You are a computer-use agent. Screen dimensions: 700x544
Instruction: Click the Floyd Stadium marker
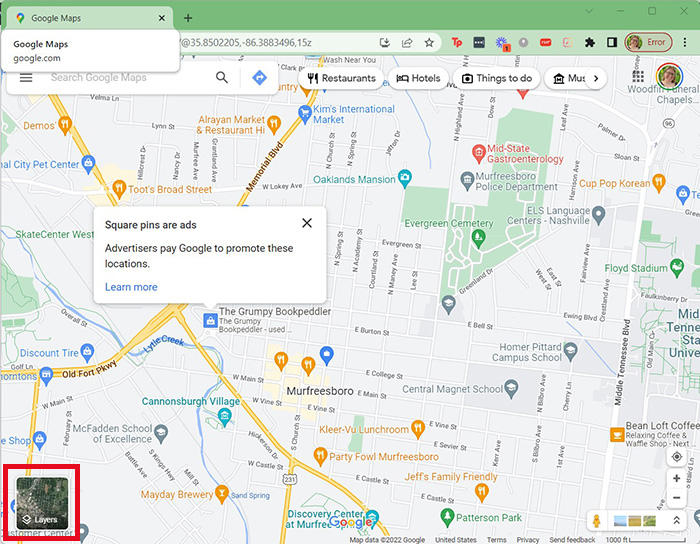click(677, 267)
